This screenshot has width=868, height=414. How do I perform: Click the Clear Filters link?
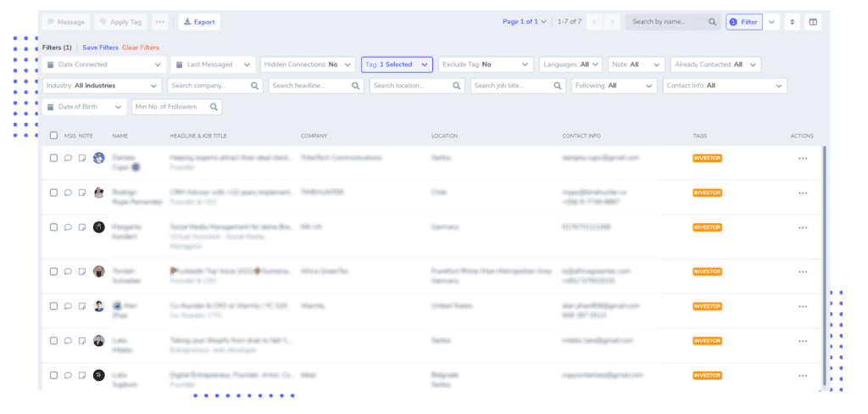tap(141, 48)
